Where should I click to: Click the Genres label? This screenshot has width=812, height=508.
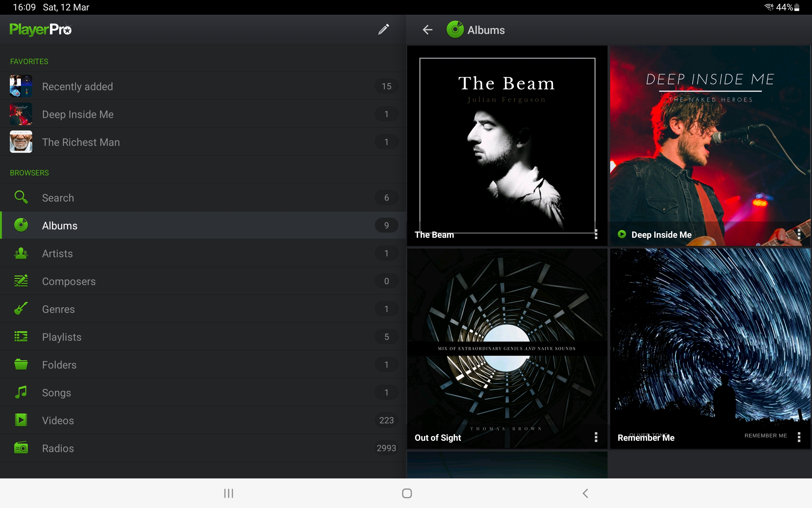coord(58,309)
